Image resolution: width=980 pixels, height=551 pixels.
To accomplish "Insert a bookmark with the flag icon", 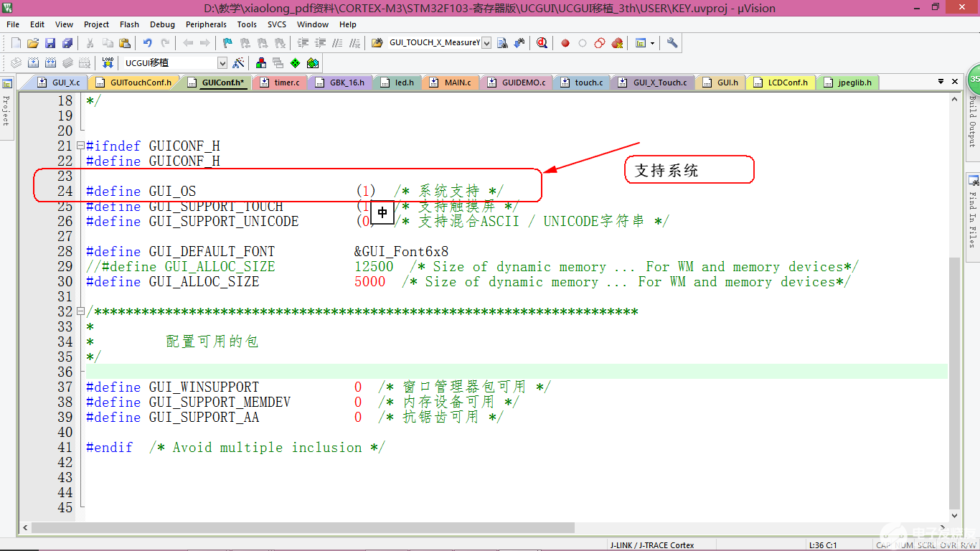I will pos(227,43).
